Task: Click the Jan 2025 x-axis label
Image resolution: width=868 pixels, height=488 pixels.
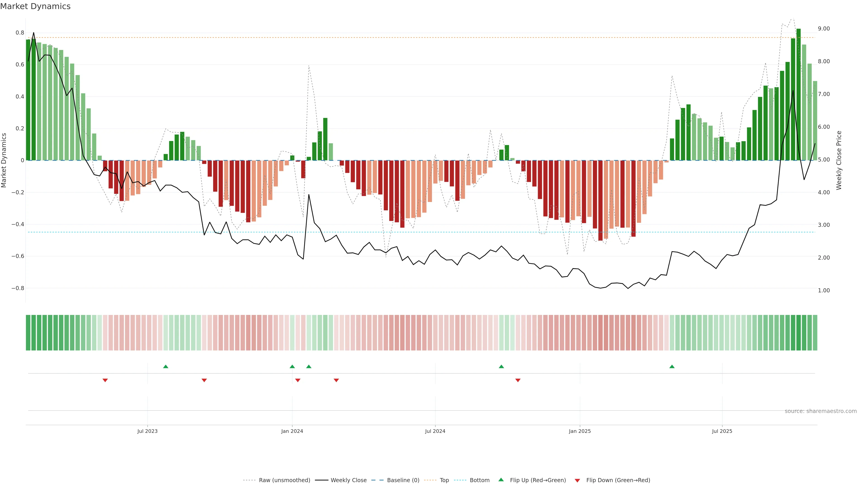Action: 580,431
